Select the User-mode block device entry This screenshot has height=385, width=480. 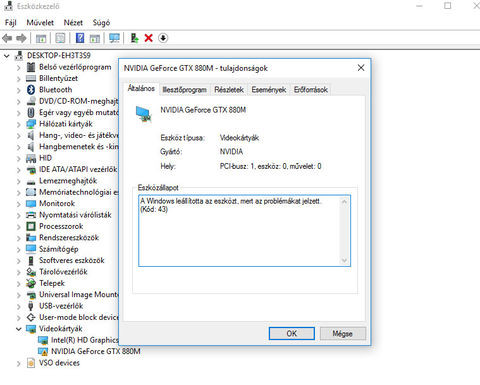pos(79,317)
